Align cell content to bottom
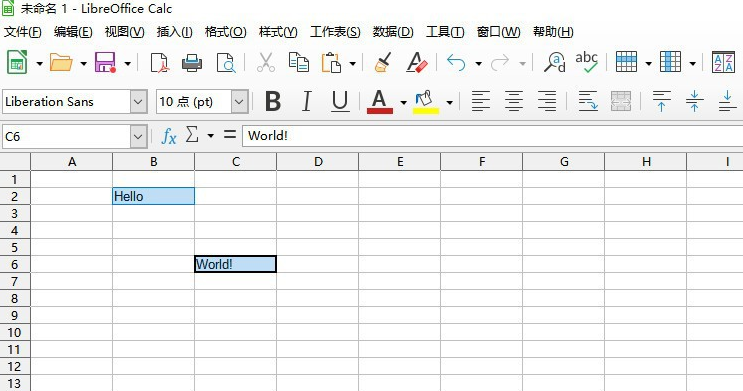Viewport: 743px width, 391px height. [727, 101]
